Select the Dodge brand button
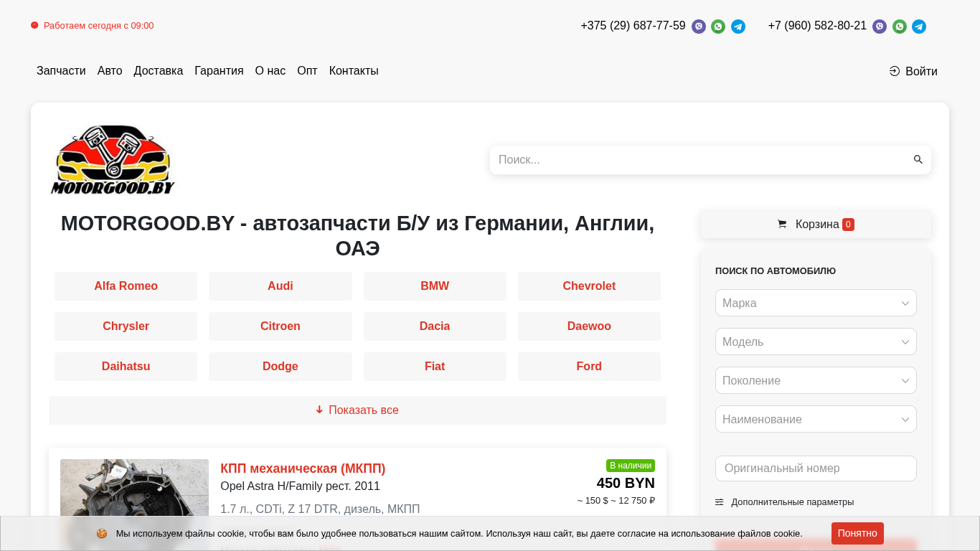The height and width of the screenshot is (551, 980). click(281, 367)
